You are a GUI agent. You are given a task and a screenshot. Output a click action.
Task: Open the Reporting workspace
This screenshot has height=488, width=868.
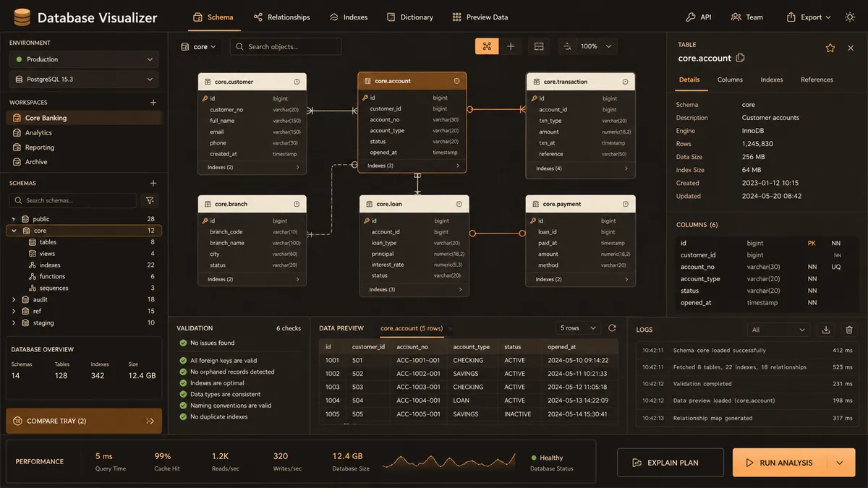84,147
